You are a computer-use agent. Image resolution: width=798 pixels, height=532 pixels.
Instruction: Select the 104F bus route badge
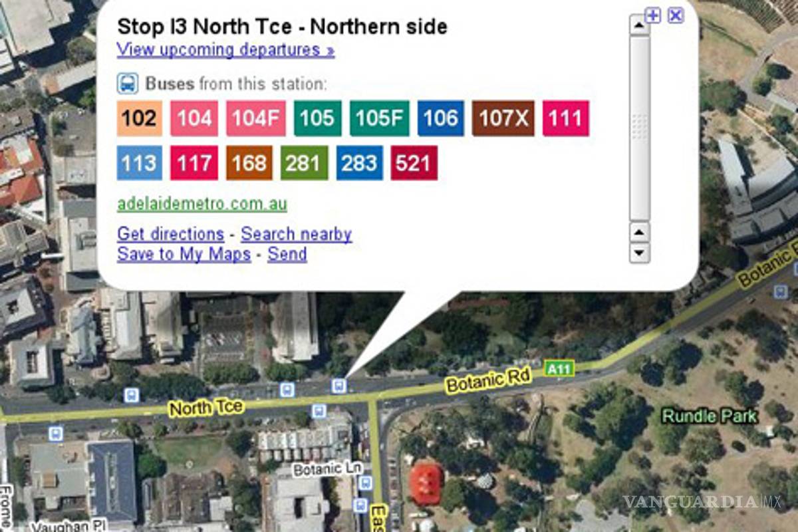[252, 119]
